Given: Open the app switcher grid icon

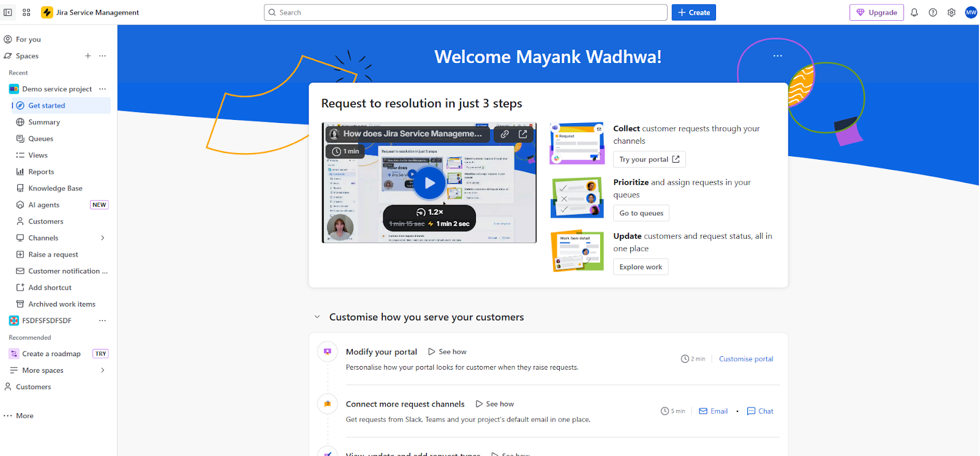Looking at the screenshot, I should [x=26, y=12].
